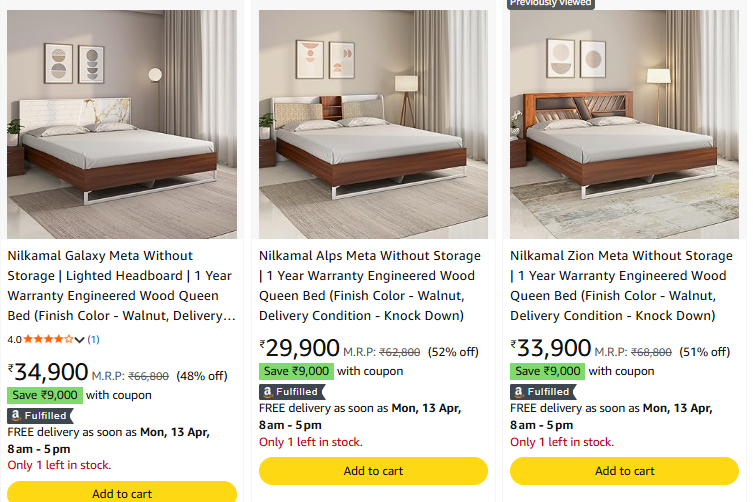Screen dimensions: 753x502
Task: Click the Fulfilled badge under Alps Meta bed
Action: [291, 391]
